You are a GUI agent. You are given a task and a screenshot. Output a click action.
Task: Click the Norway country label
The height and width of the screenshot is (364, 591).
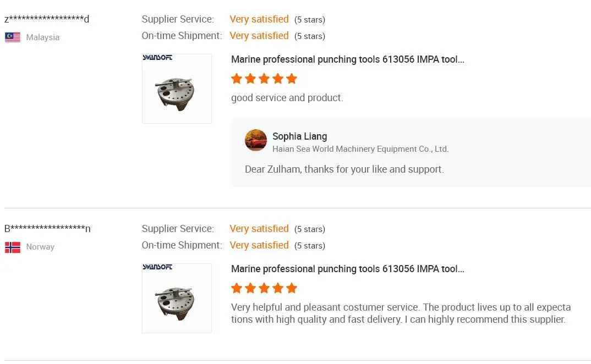pyautogui.click(x=40, y=247)
